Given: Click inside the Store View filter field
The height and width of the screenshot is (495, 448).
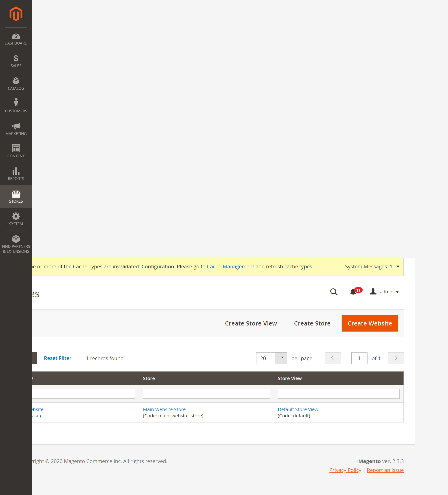Looking at the screenshot, I should [339, 393].
